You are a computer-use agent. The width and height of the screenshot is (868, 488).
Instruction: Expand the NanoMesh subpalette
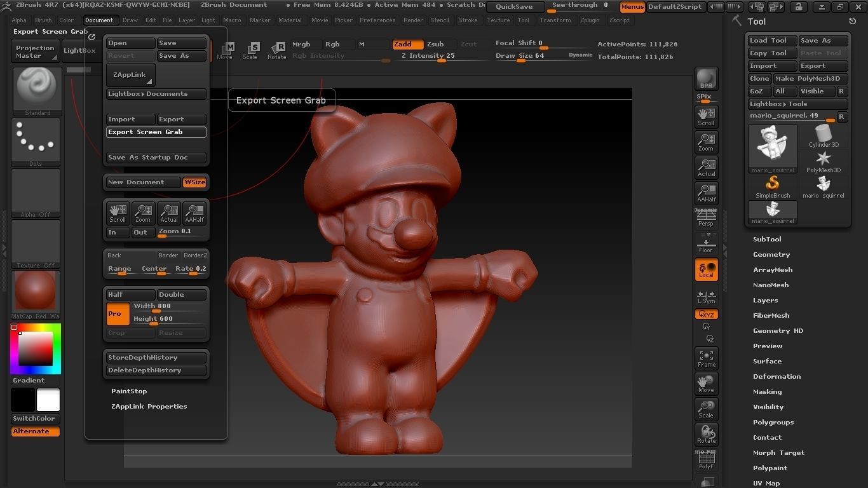click(x=771, y=285)
